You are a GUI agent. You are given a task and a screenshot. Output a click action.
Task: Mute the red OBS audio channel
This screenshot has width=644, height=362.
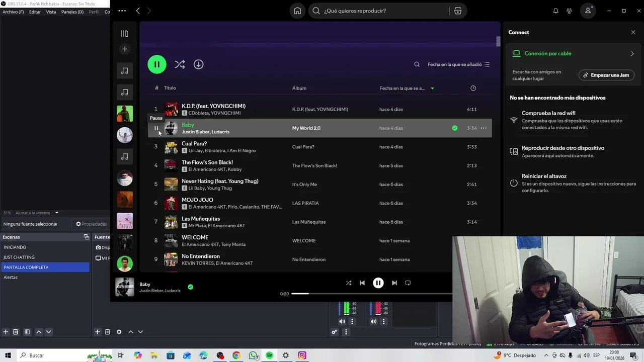tap(373, 321)
